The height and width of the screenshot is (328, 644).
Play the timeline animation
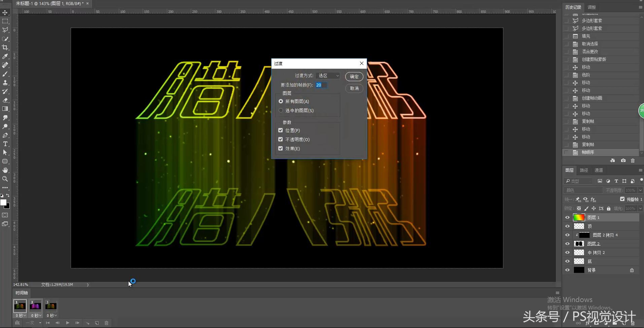pos(68,323)
